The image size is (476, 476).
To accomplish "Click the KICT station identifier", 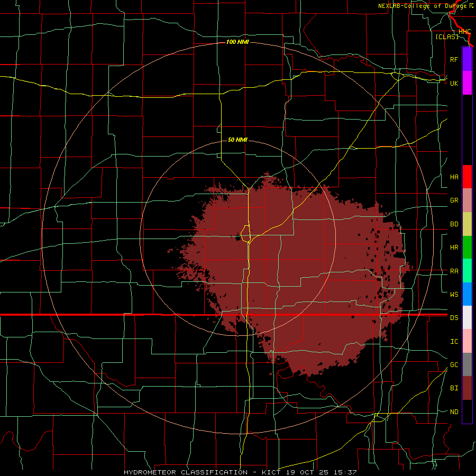I will tap(271, 472).
